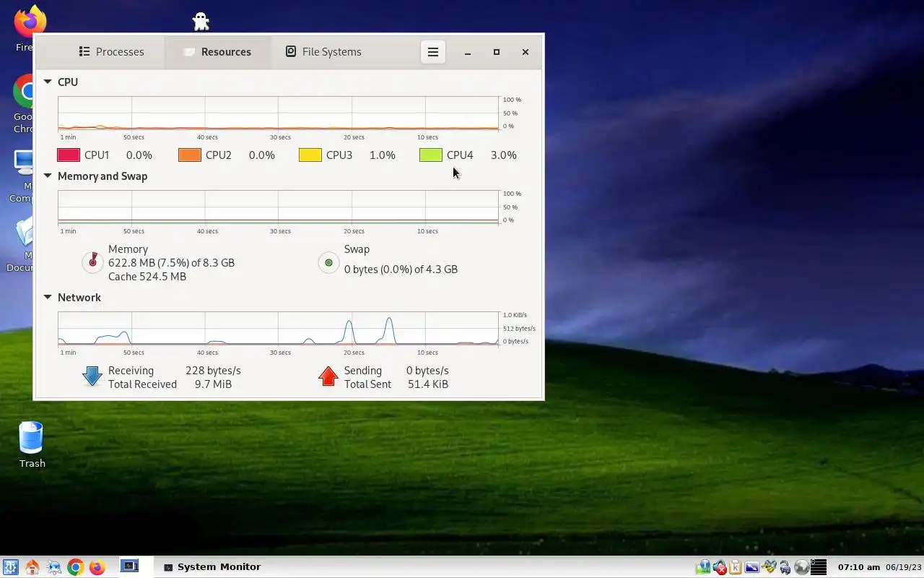The image size is (924, 578).
Task: Click the '228 bytes/s' receiving value
Action: 213,370
